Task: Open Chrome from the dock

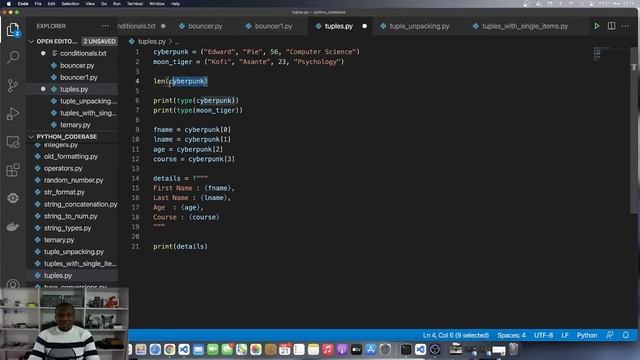Action: coord(169,349)
